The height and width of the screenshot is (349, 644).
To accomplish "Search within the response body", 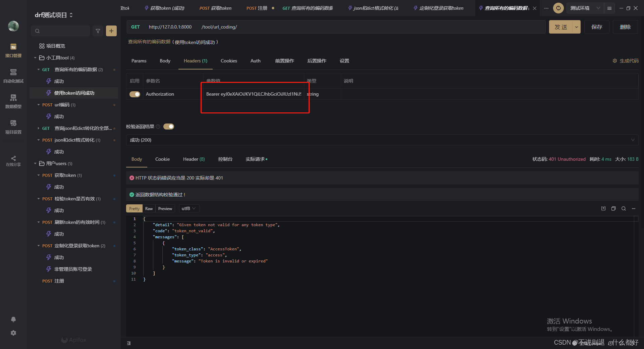I will point(624,208).
